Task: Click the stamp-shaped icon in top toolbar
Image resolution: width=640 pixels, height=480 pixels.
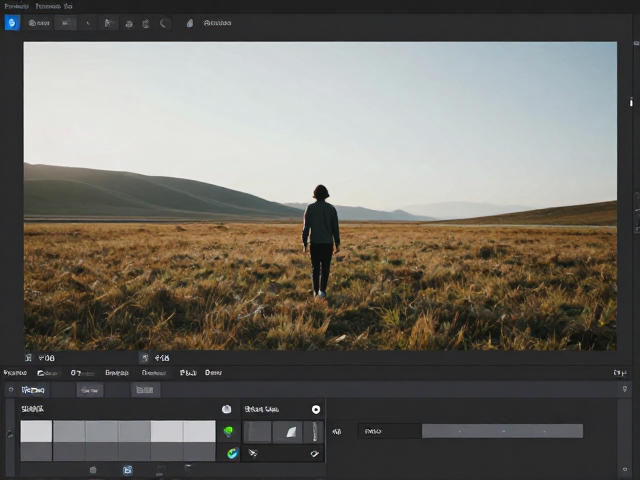Action: [x=129, y=24]
